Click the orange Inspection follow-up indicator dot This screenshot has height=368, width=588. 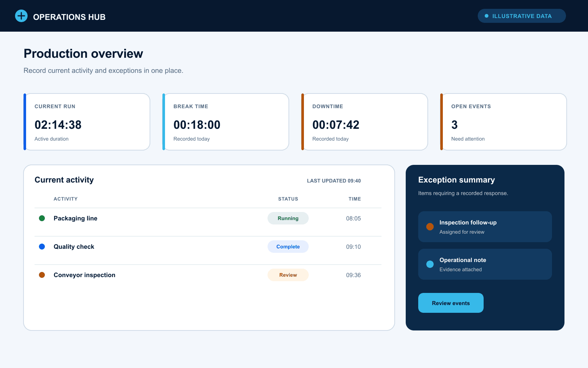430,227
